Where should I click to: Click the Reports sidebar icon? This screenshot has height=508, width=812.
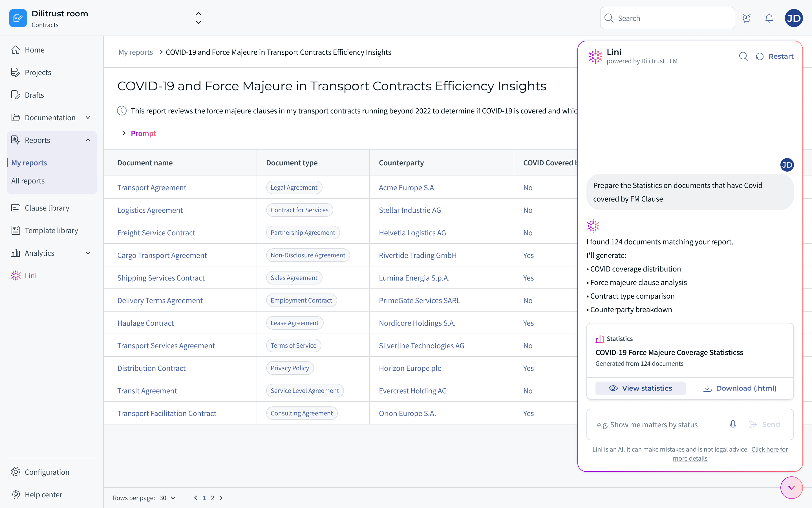point(16,140)
